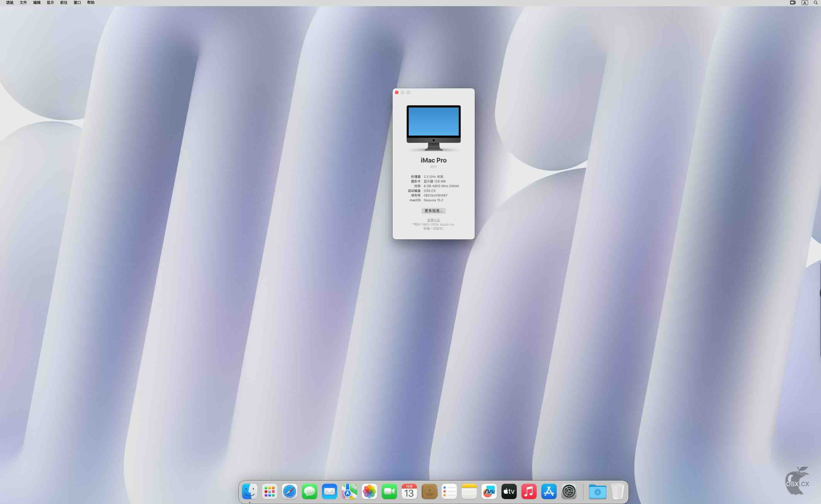Start FaceTime from the Dock
821x504 pixels.
[389, 491]
